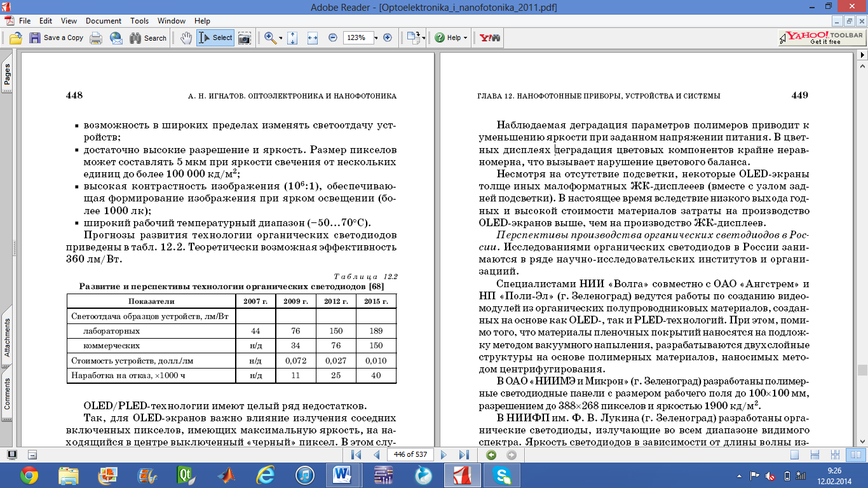Click the hide toolbars icon in status bar

pos(32,454)
